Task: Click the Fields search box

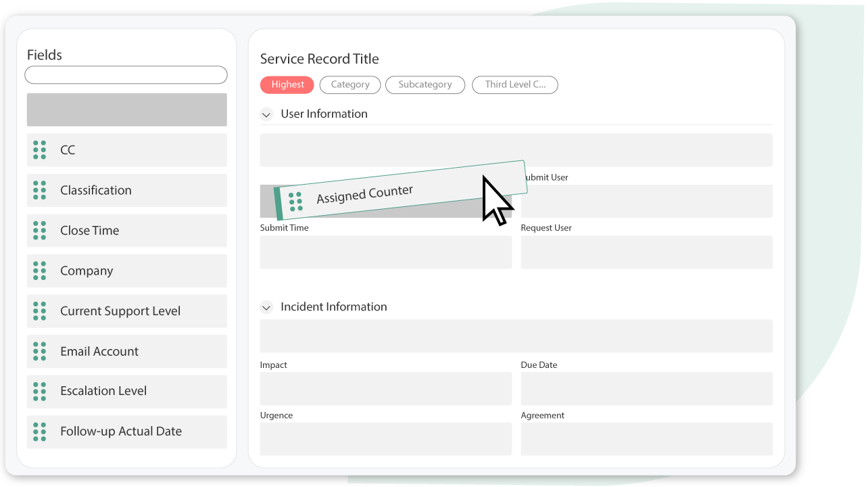Action: pyautogui.click(x=126, y=75)
